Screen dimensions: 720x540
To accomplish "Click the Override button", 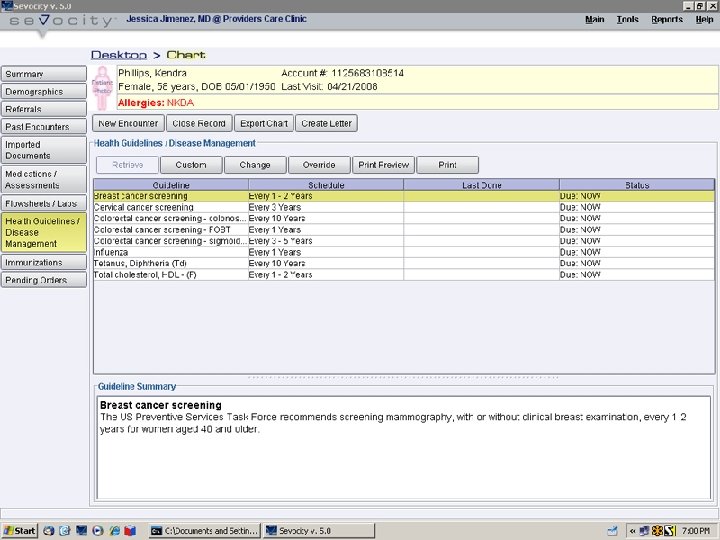I will [320, 165].
